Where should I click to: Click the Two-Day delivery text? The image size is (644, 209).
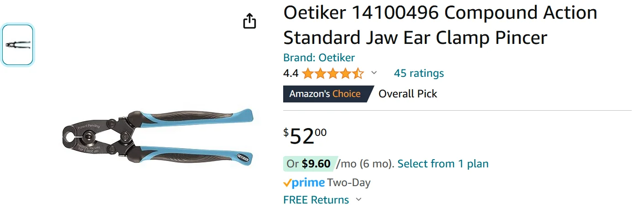coord(349,183)
